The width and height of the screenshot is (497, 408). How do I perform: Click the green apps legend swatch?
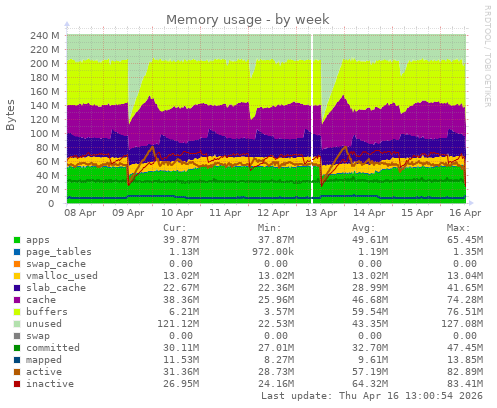tap(17, 240)
